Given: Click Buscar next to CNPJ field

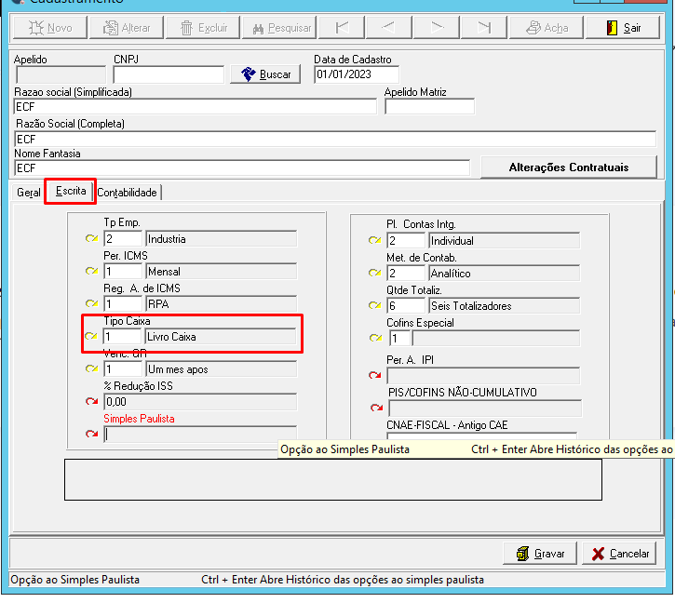Looking at the screenshot, I should coord(265,74).
